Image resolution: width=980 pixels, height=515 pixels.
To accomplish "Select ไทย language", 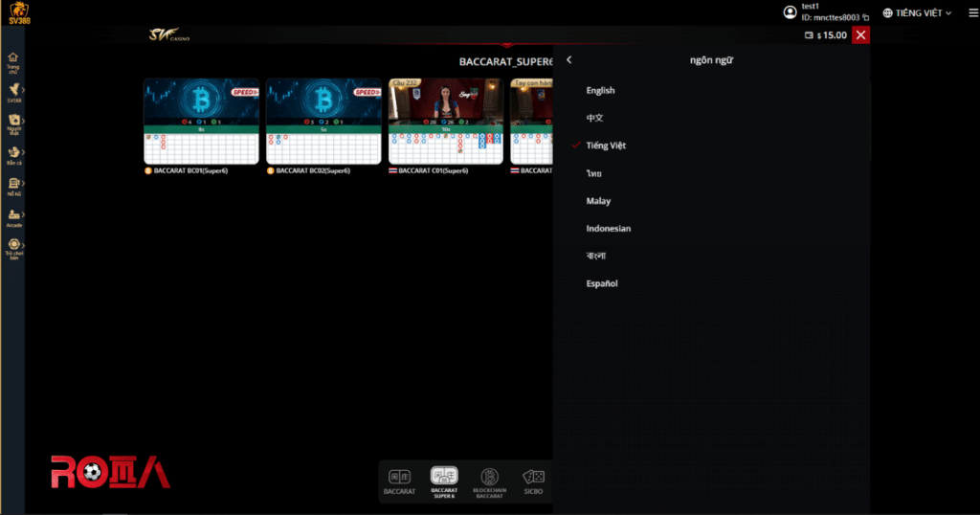I will 593,173.
